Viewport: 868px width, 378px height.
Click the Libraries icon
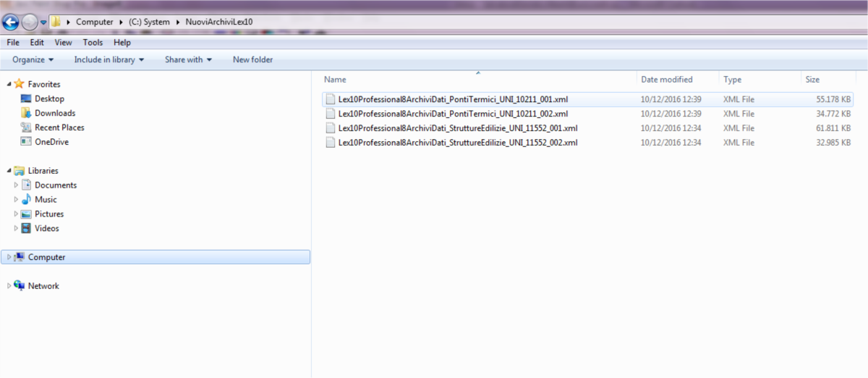[x=20, y=171]
